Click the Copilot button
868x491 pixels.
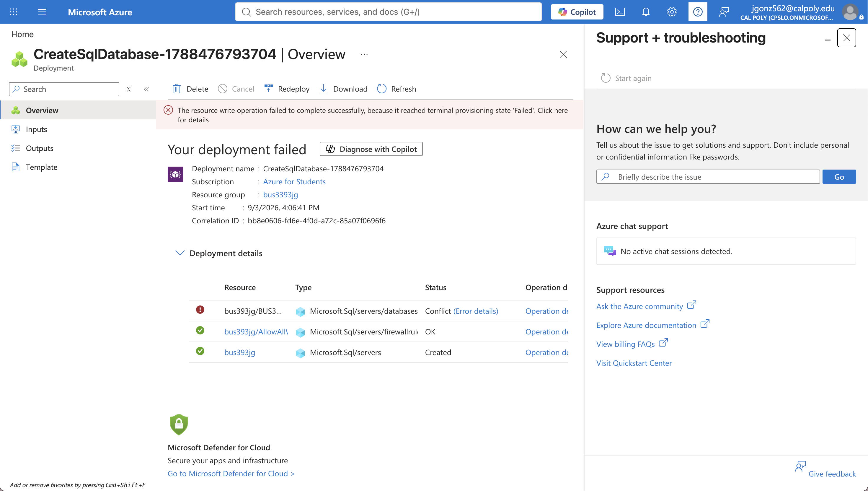click(x=577, y=12)
